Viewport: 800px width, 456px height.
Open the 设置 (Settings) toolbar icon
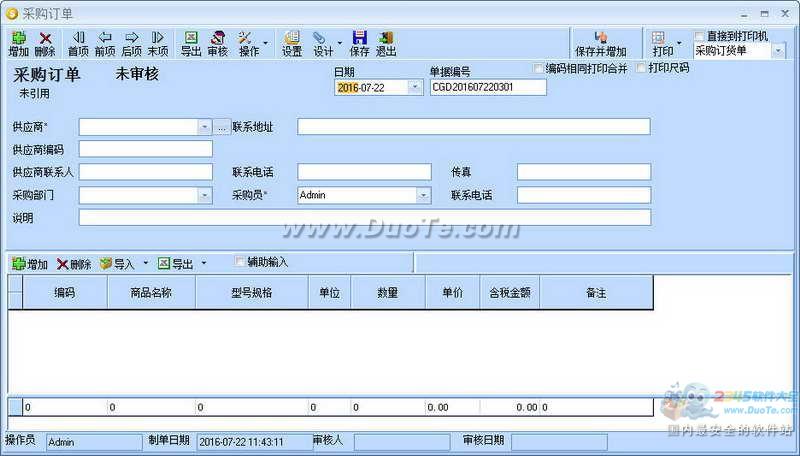click(292, 43)
